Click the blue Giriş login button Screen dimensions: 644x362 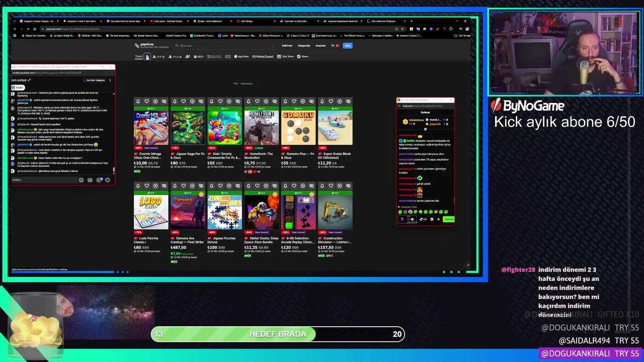(x=347, y=45)
